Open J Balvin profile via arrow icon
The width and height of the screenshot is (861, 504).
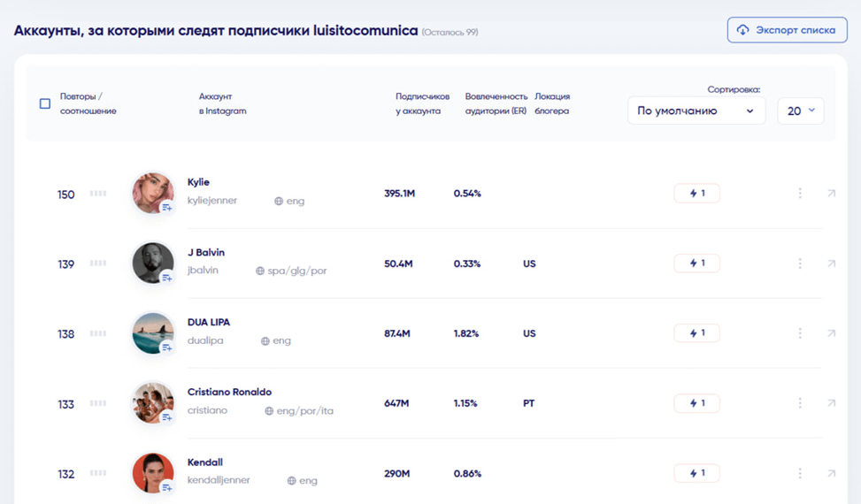[831, 263]
